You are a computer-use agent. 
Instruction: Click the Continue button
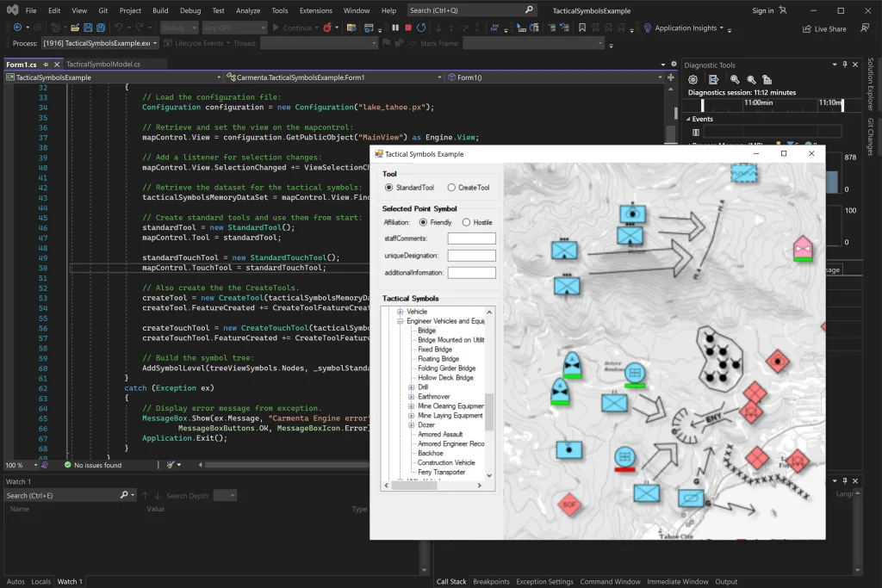(293, 28)
